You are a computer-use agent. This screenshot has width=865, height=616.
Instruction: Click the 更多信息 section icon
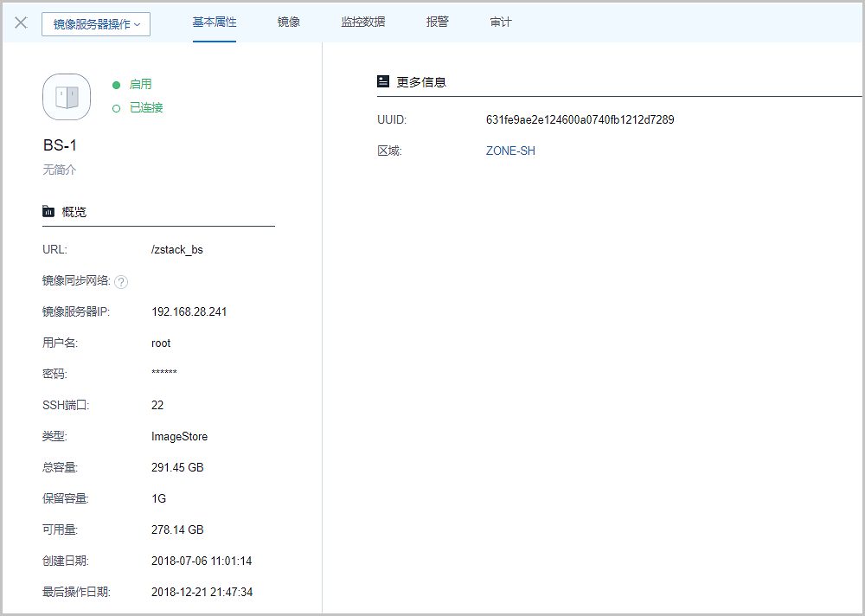pos(383,81)
